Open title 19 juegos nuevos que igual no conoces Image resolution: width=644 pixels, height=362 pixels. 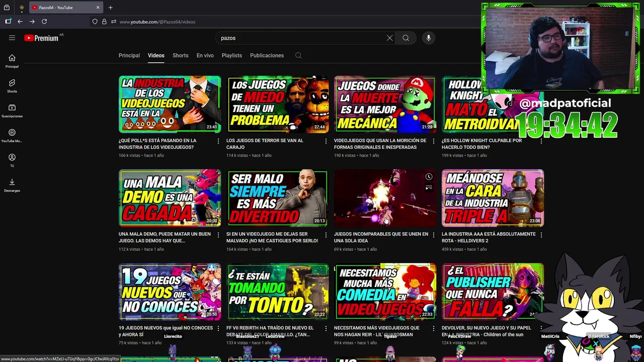(166, 331)
